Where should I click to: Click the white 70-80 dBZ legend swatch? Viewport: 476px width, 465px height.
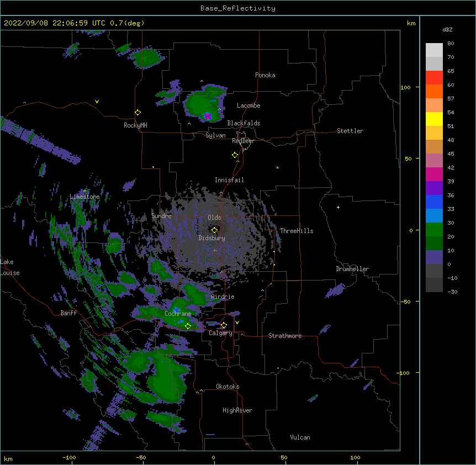(x=434, y=50)
